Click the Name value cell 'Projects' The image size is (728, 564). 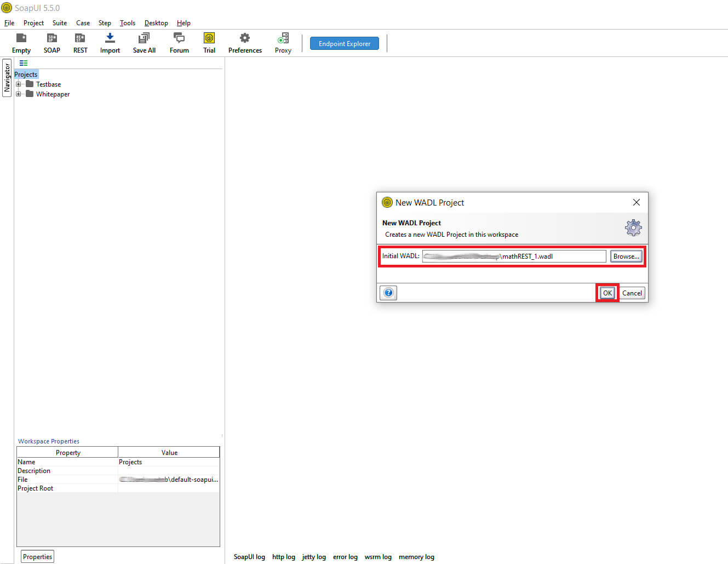pyautogui.click(x=169, y=462)
